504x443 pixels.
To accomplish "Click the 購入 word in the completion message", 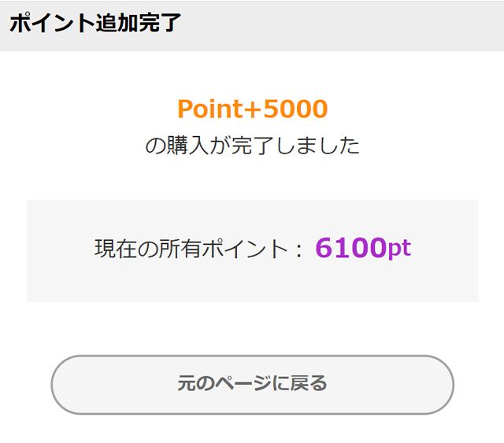I will point(183,146).
